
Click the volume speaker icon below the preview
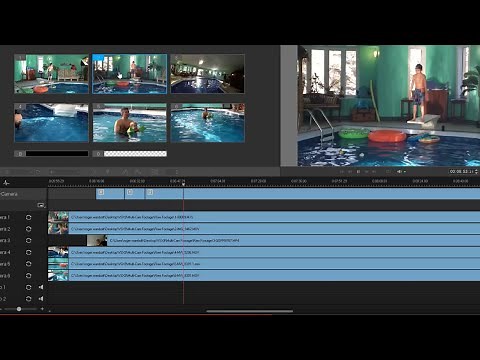(x=399, y=171)
